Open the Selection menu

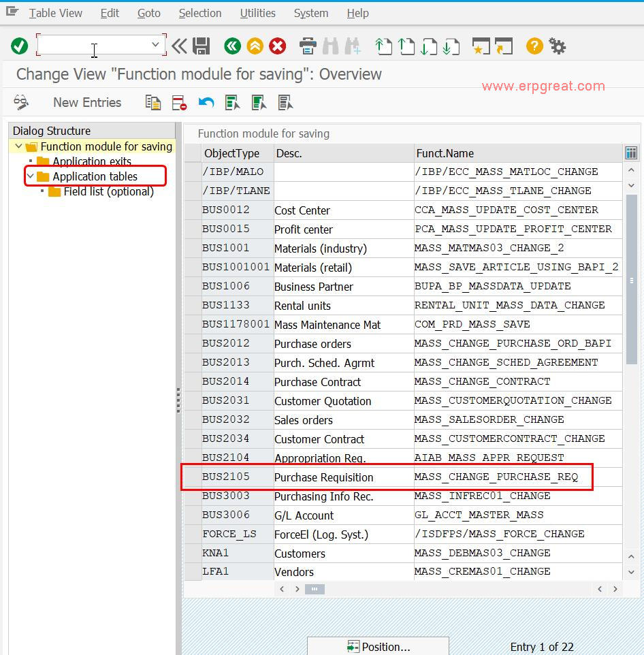click(200, 14)
